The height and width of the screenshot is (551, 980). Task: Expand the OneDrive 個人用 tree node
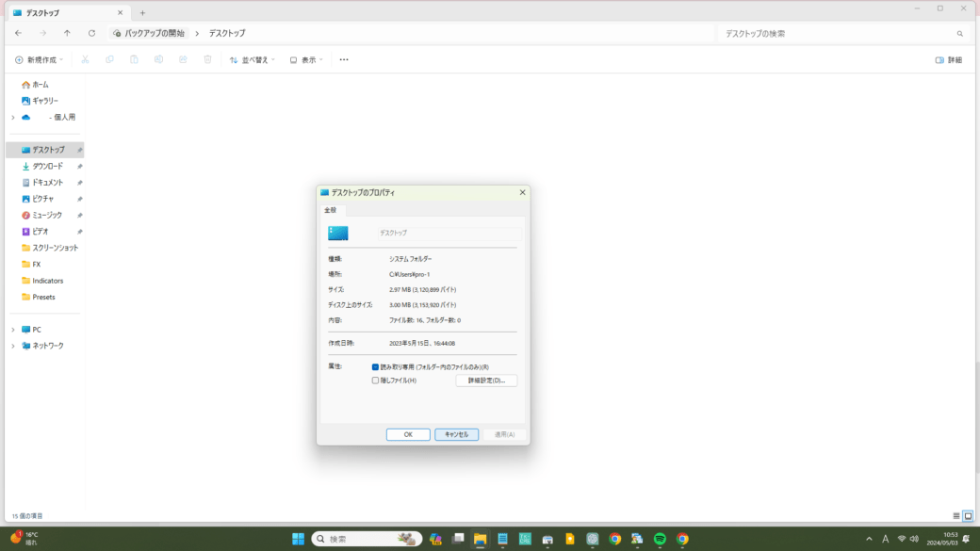13,118
